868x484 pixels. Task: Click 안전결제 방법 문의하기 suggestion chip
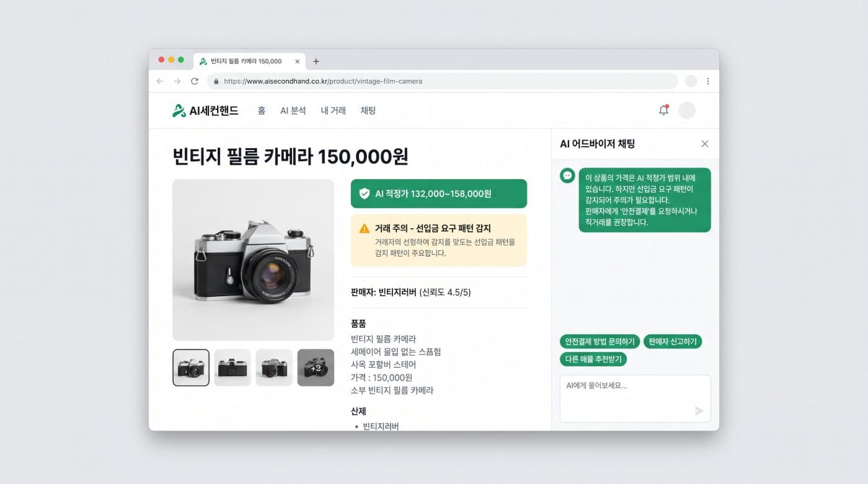click(600, 341)
